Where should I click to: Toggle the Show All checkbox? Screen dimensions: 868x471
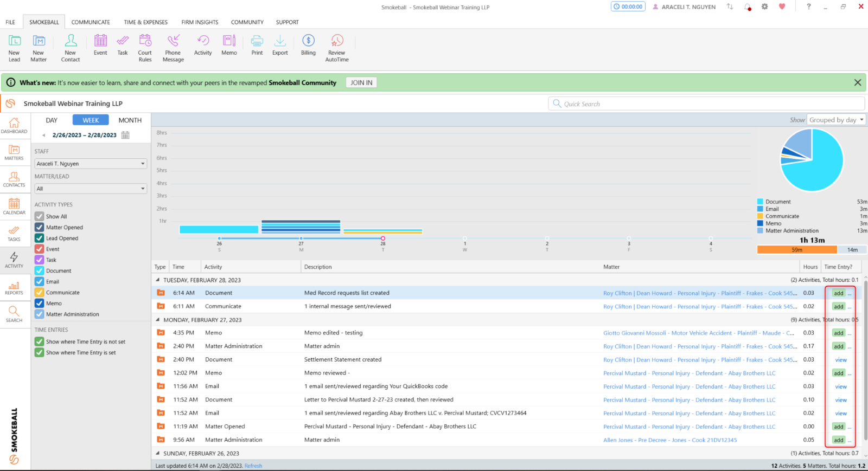click(39, 216)
